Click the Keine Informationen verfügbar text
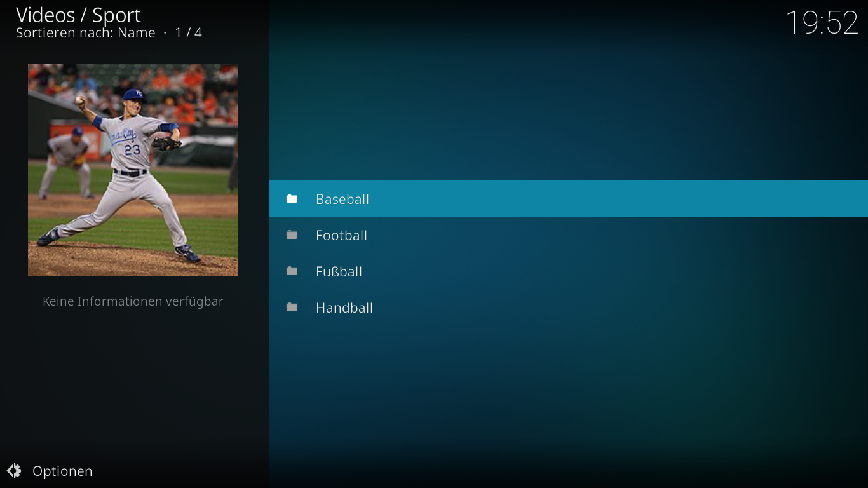The height and width of the screenshot is (488, 868). coord(133,301)
